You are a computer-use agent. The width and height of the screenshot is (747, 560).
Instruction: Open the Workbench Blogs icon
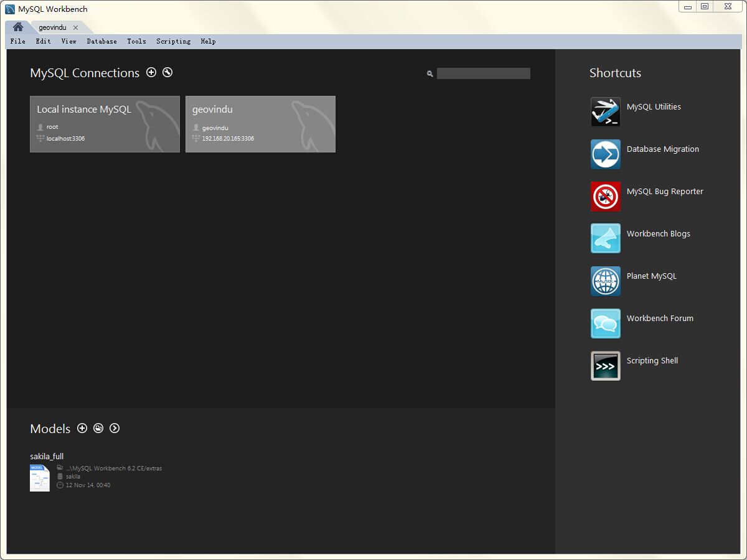click(606, 238)
